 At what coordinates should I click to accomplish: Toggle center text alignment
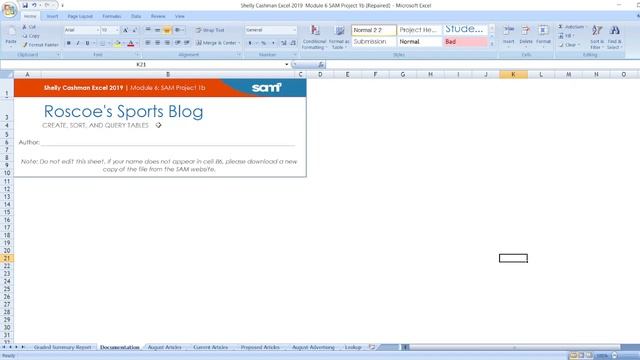(x=157, y=43)
